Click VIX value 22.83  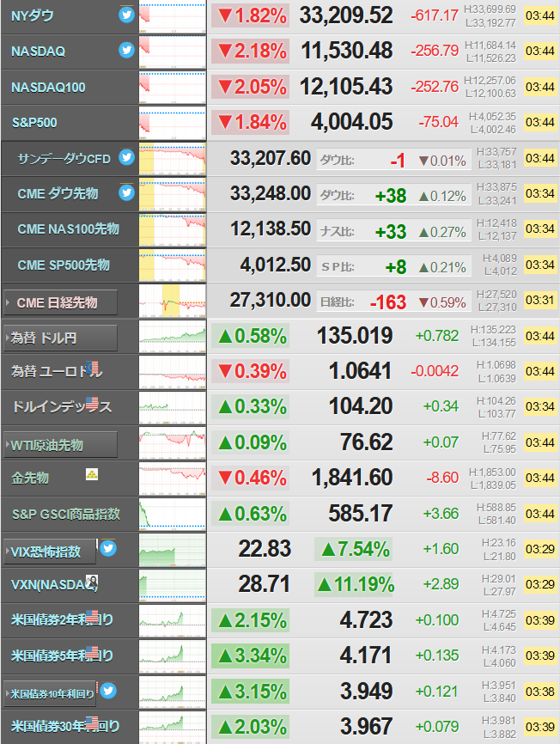coord(265,549)
